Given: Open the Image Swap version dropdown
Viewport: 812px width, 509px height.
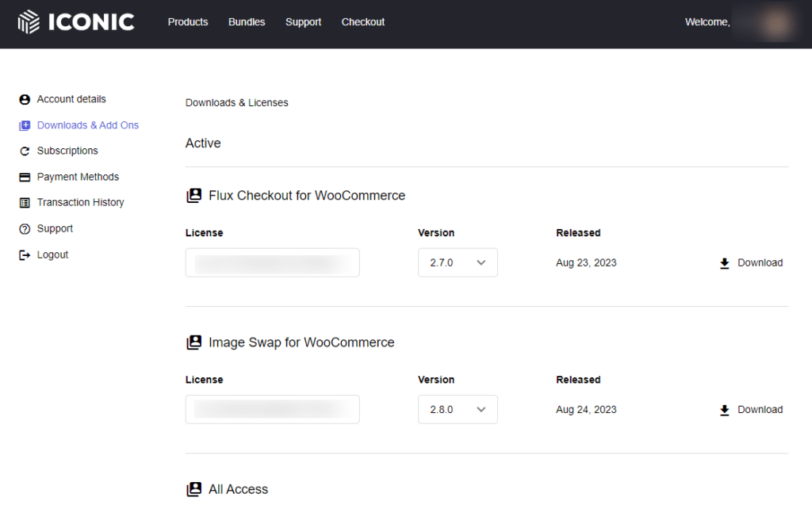Looking at the screenshot, I should [x=458, y=409].
